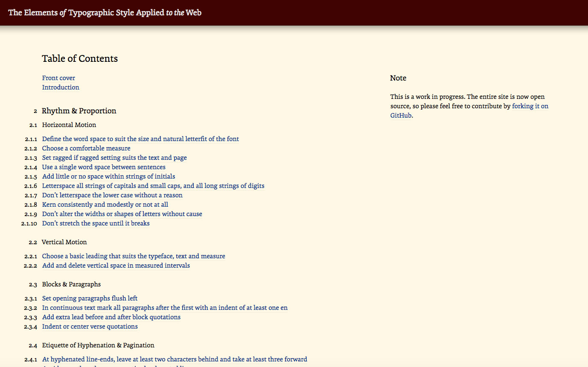Click the site title in header
Image resolution: width=588 pixels, height=367 pixels.
(105, 13)
